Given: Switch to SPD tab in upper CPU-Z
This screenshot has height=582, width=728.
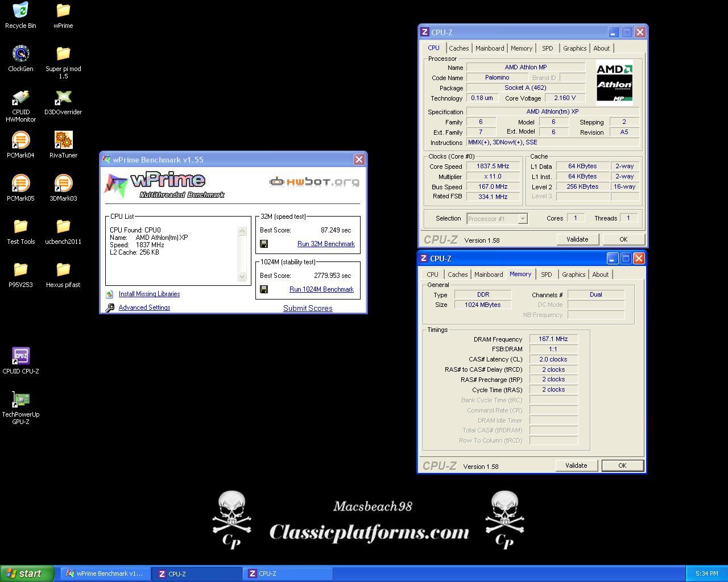Looking at the screenshot, I should click(548, 48).
